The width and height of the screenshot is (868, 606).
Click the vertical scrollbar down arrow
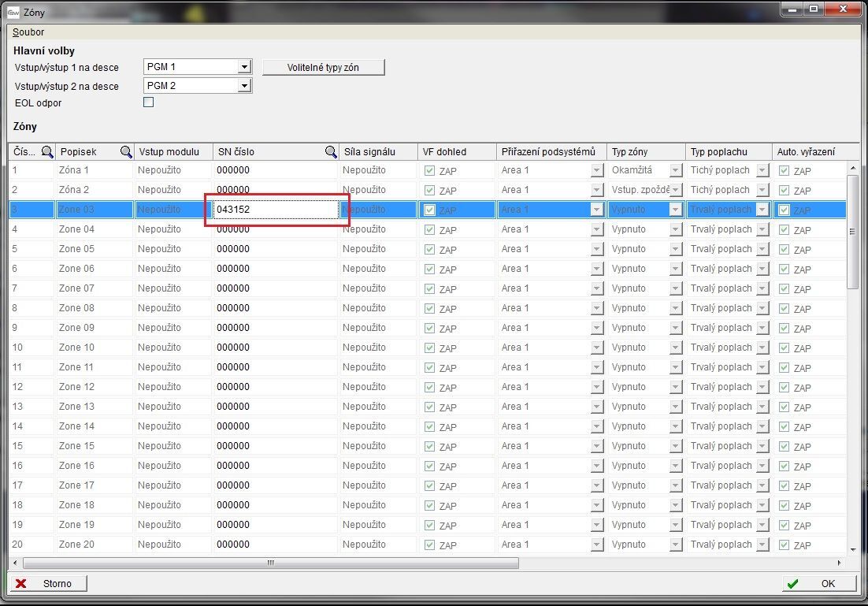pos(852,549)
